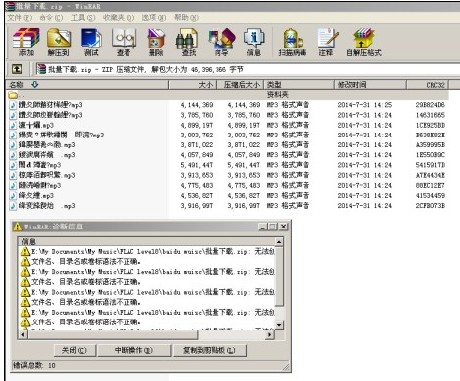Image resolution: width=460 pixels, height=381 pixels.
Task: Click the MP3 file icon in the 3,785,760 row
Action: pyautogui.click(x=13, y=115)
